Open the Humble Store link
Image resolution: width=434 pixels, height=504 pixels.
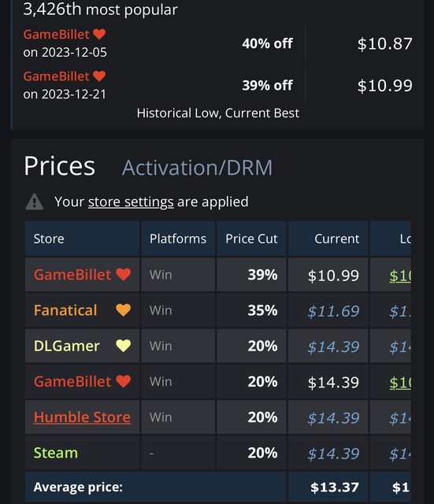pos(82,417)
